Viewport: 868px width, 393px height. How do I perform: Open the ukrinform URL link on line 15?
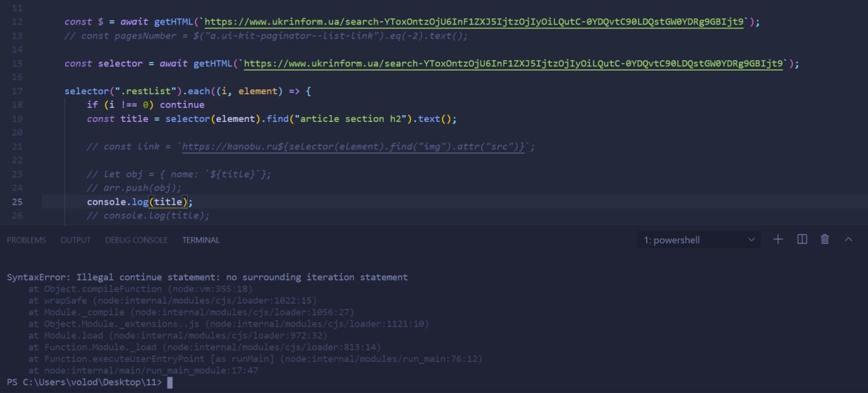click(513, 63)
